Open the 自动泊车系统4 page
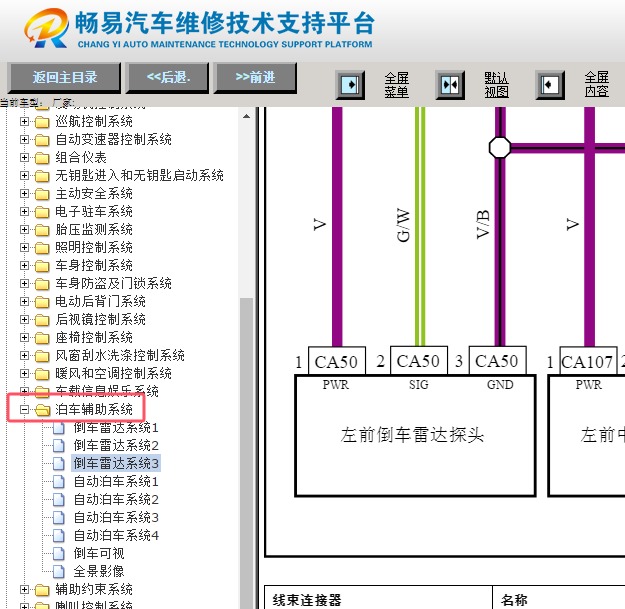Screen dimensions: 625x609 point(116,535)
